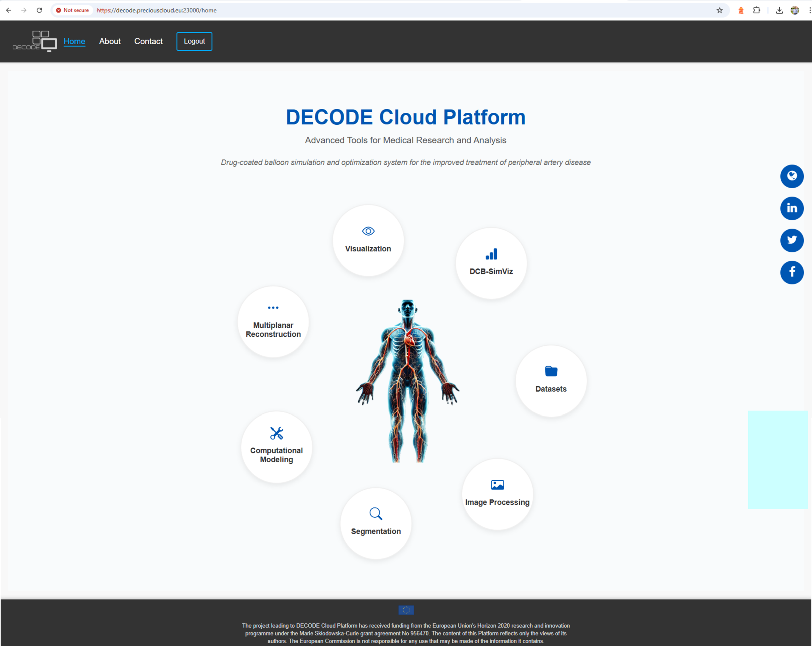
Task: Click the DECODE logo
Action: point(35,41)
